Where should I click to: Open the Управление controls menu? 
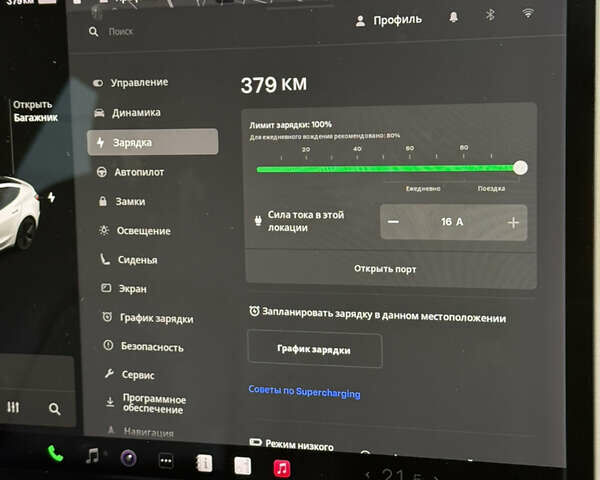pyautogui.click(x=130, y=82)
